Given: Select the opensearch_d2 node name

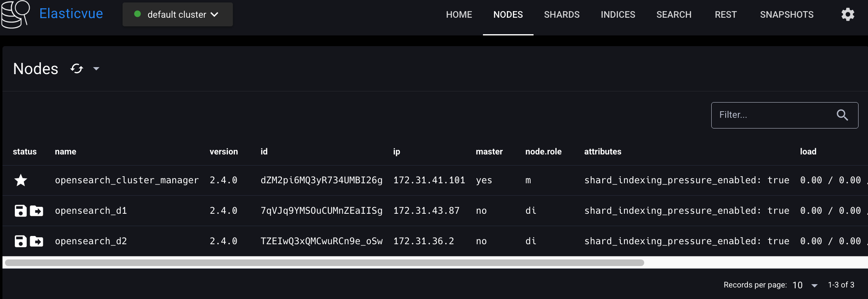Looking at the screenshot, I should (x=91, y=241).
